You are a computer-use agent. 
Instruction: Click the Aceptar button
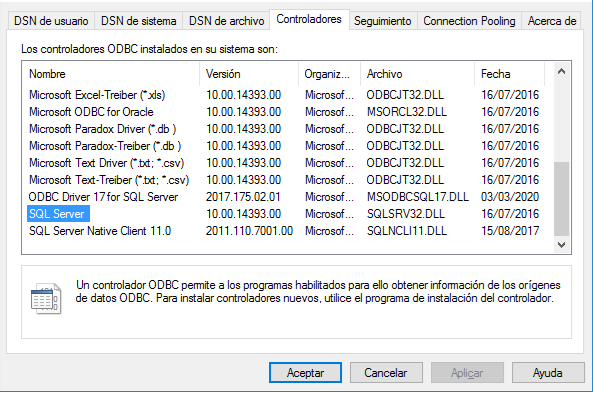pyautogui.click(x=305, y=373)
